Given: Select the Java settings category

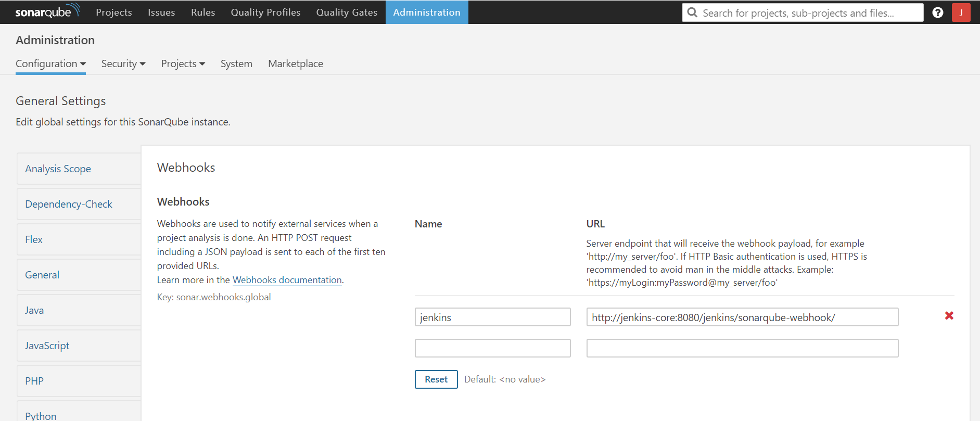Looking at the screenshot, I should 79,310.
